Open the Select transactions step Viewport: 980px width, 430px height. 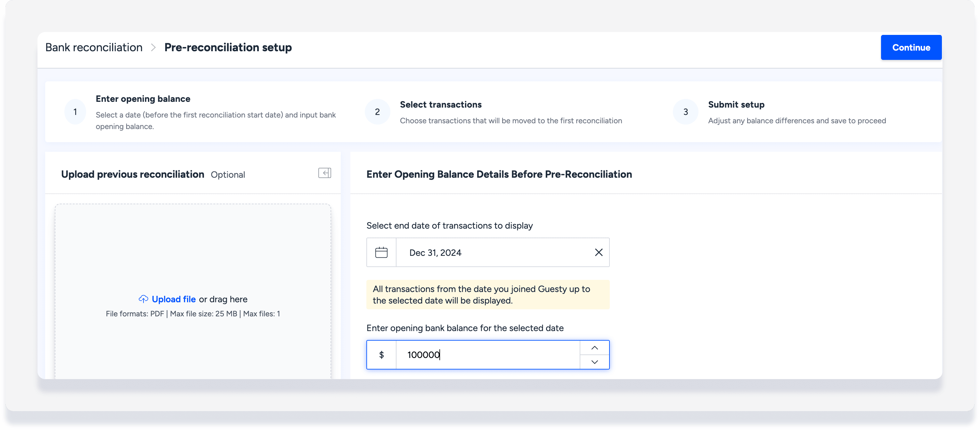[441, 105]
